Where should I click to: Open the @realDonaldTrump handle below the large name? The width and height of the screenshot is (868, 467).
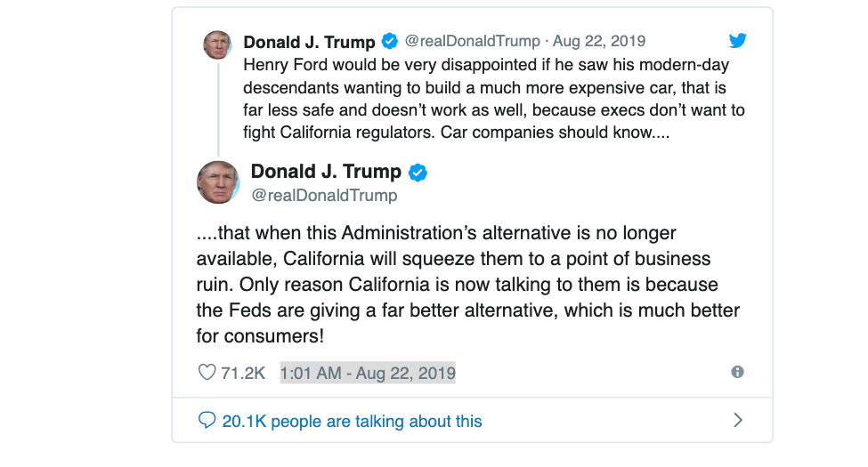click(324, 196)
